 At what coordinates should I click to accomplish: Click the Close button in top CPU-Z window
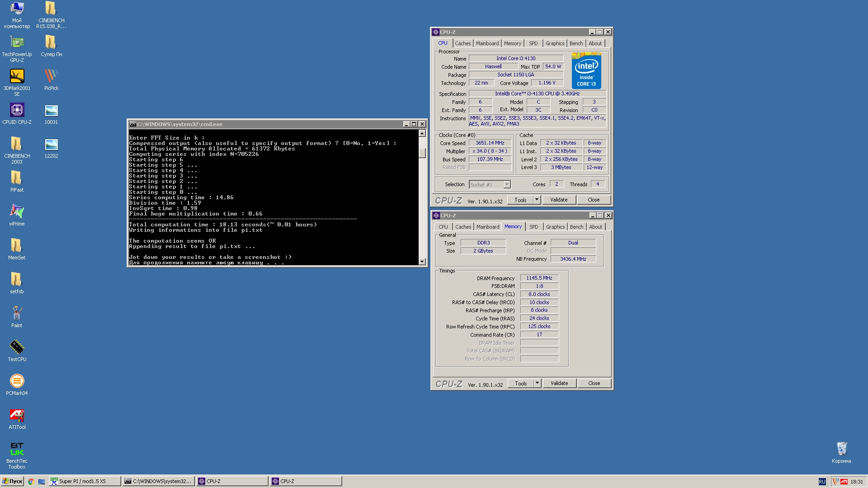click(x=594, y=200)
